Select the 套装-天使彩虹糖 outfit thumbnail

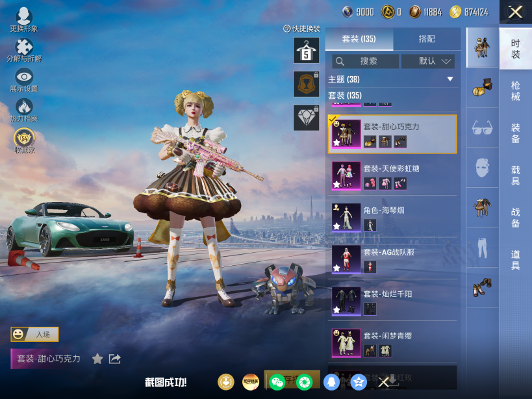(x=346, y=175)
